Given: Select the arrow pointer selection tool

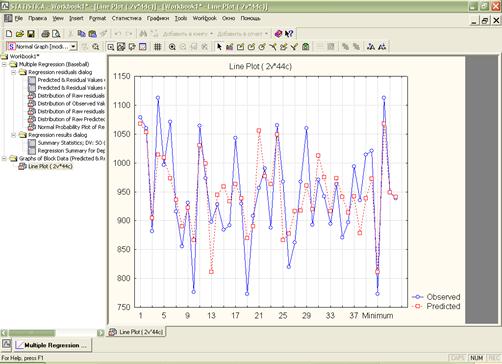Looking at the screenshot, I should coord(219,47).
